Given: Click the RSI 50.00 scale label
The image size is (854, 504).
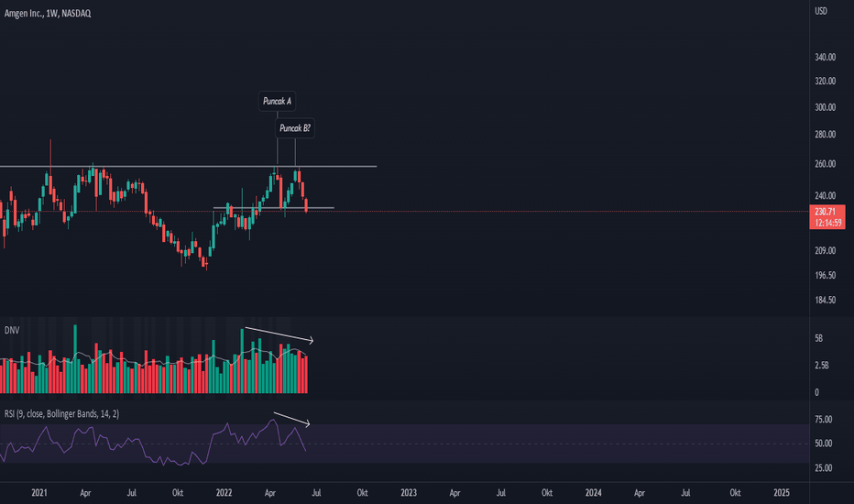Looking at the screenshot, I should [x=824, y=444].
